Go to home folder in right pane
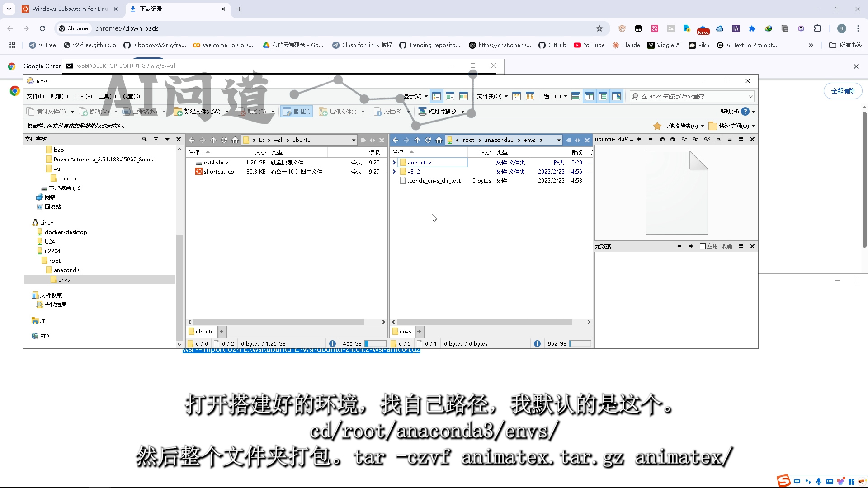Screen dimensions: 868x488 point(439,140)
